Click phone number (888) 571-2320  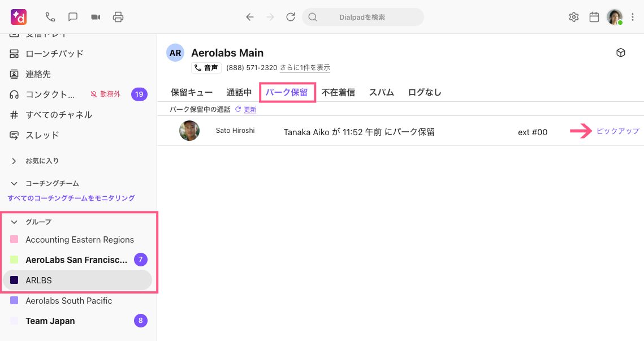tap(252, 68)
